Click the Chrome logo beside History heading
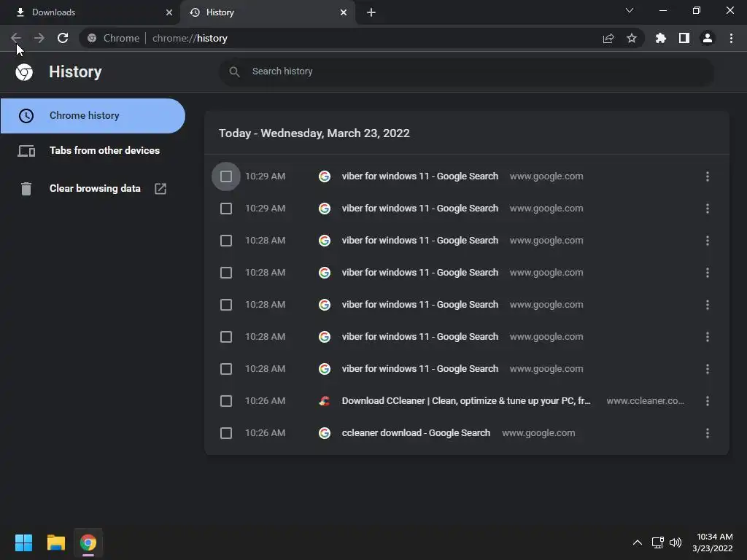The height and width of the screenshot is (560, 747). click(24, 72)
